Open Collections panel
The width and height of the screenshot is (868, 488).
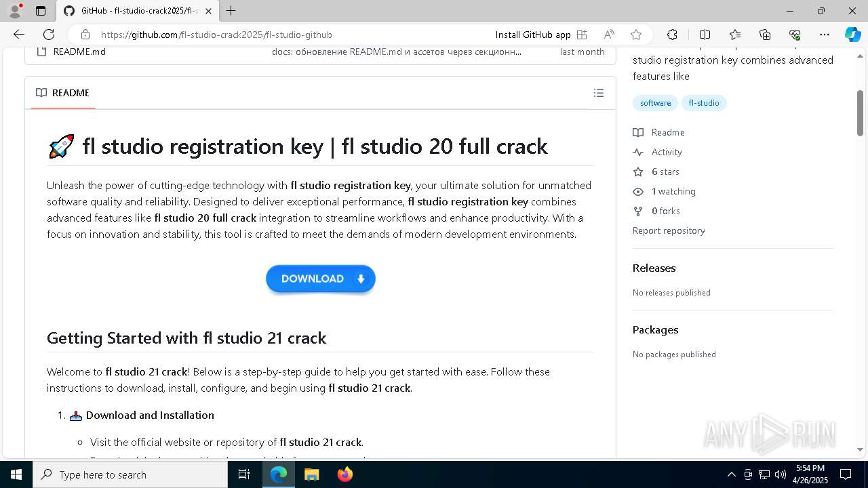[765, 35]
